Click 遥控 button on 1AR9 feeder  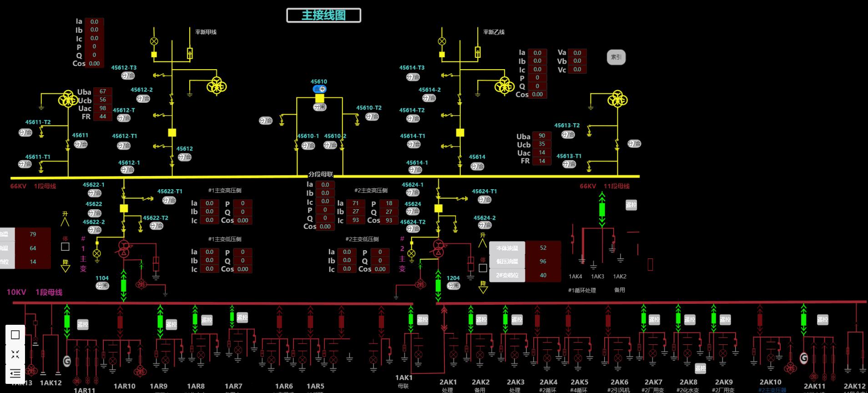[x=171, y=325]
